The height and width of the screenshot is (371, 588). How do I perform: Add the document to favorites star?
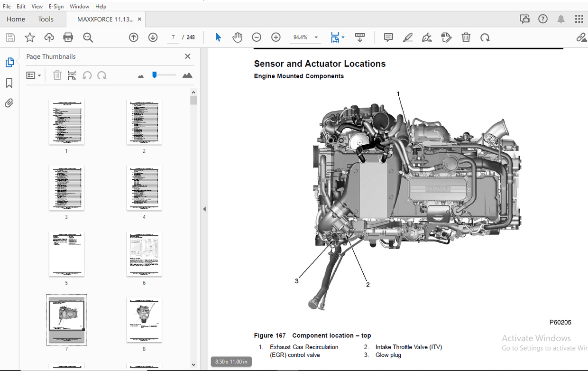(x=29, y=37)
